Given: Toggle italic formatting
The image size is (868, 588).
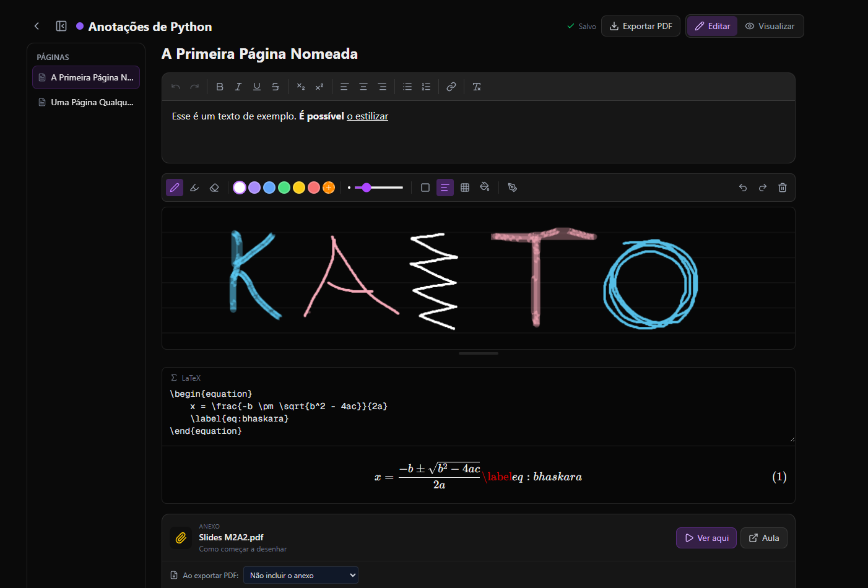Looking at the screenshot, I should point(238,87).
